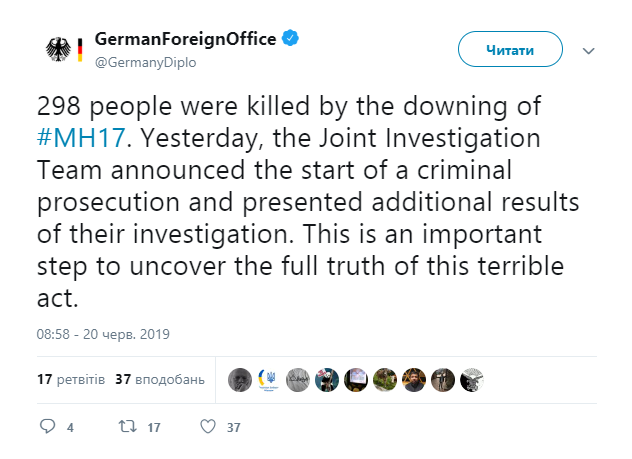
Task: Open the last black-and-white liker avatar
Action: click(x=472, y=379)
